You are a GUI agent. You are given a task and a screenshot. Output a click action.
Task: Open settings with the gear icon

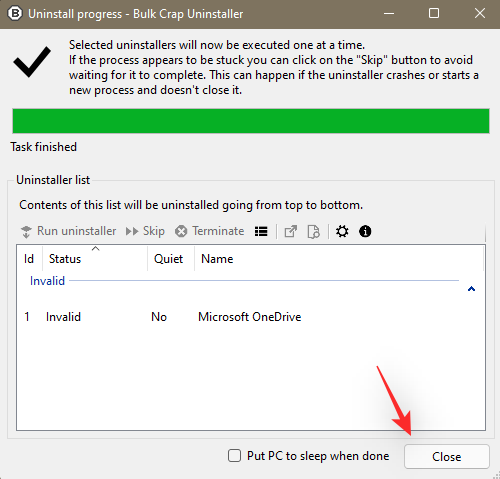point(342,231)
